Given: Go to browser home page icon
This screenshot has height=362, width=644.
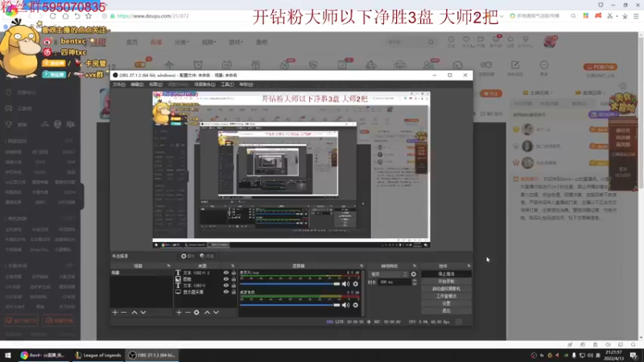Looking at the screenshot, I should (65, 16).
